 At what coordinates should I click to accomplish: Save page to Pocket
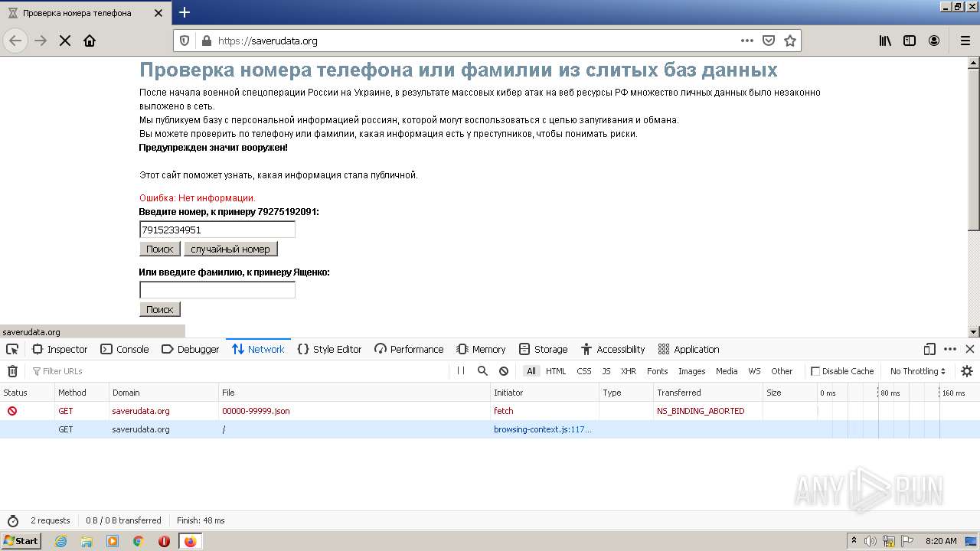(769, 41)
